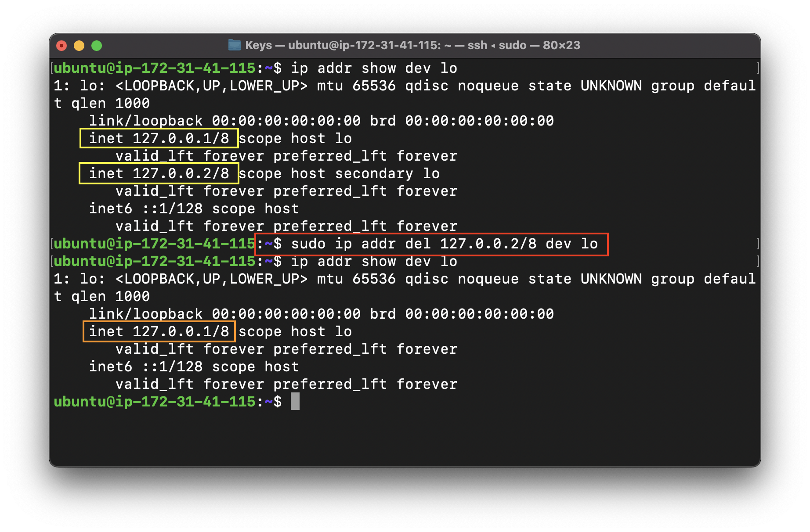The height and width of the screenshot is (532, 810).
Task: Click the yellow minimize window button
Action: pyautogui.click(x=79, y=46)
